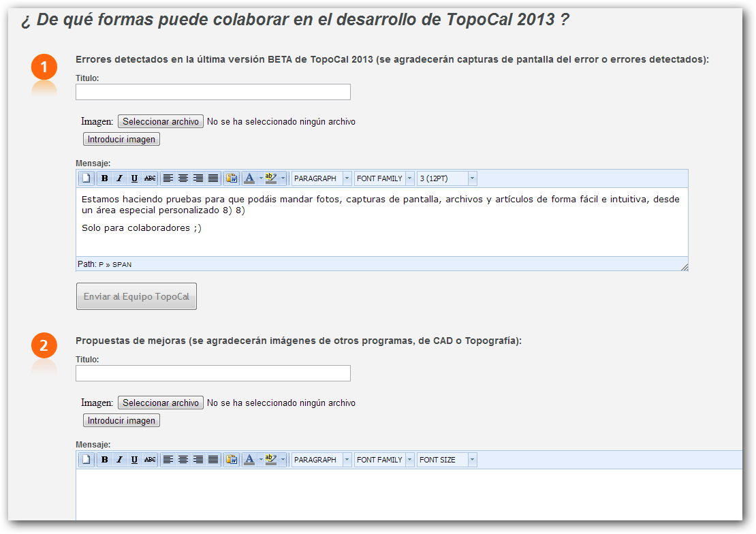Image resolution: width=756 pixels, height=534 pixels.
Task: Align text right in second message editor
Action: [198, 460]
